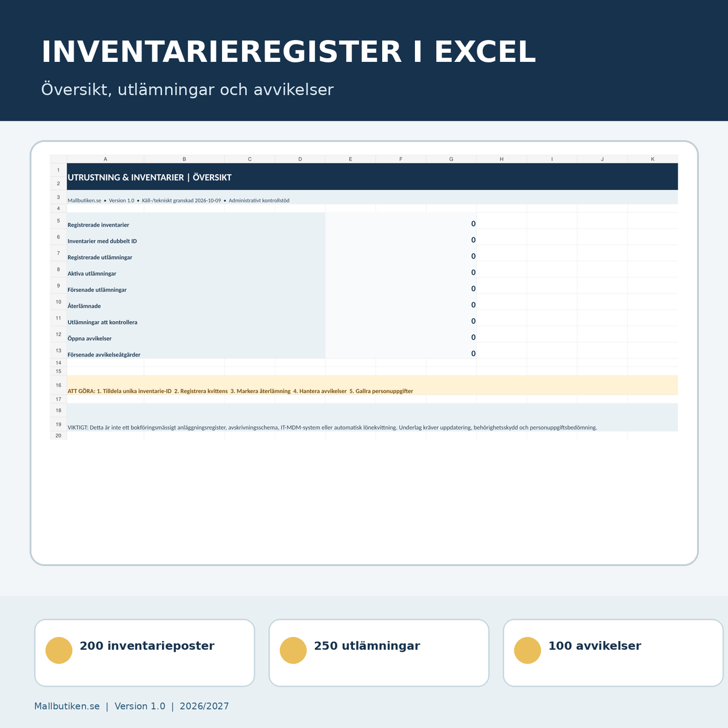Click column header I

[x=552, y=159]
